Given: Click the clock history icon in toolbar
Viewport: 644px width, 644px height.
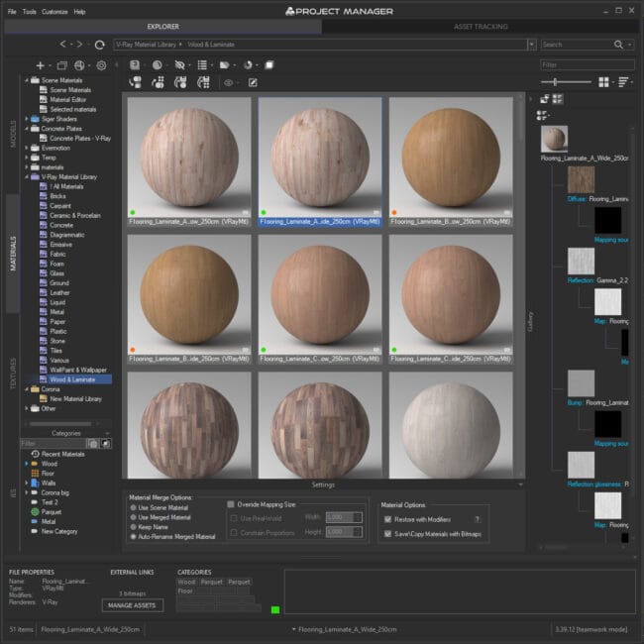Looking at the screenshot, I should (248, 64).
